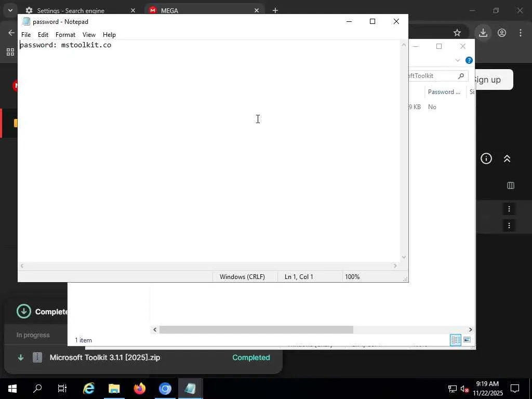Close the MEGA browser tab

click(257, 10)
